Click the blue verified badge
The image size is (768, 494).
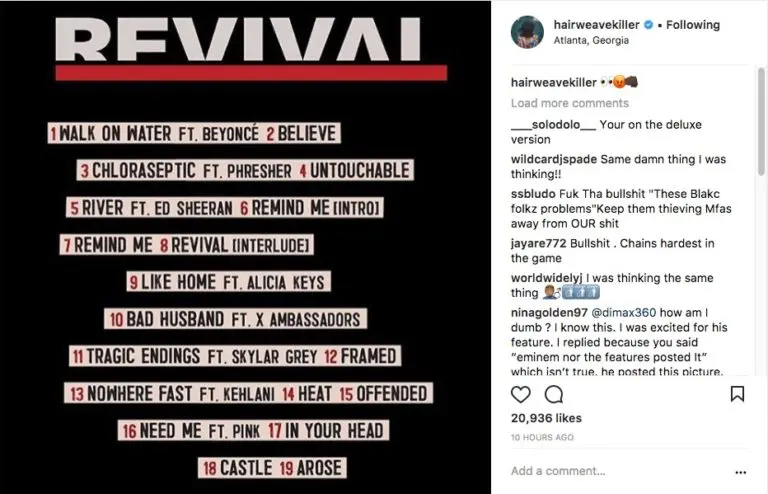(x=647, y=25)
